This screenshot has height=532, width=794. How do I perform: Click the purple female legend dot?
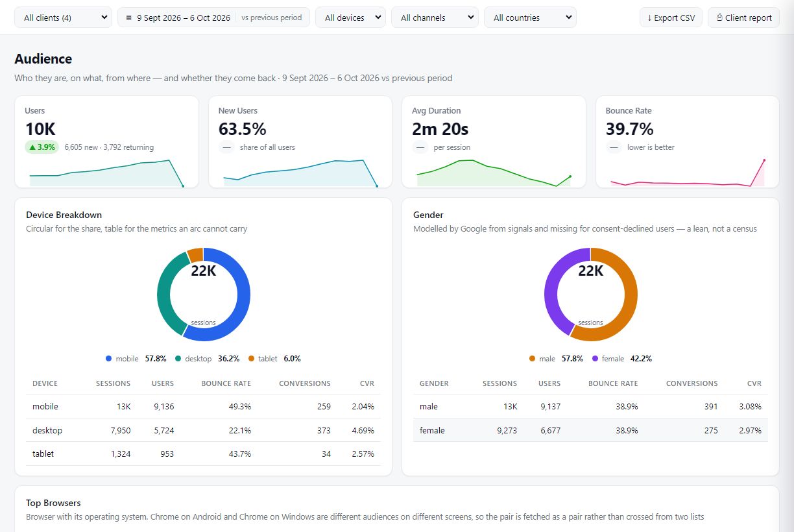point(595,359)
